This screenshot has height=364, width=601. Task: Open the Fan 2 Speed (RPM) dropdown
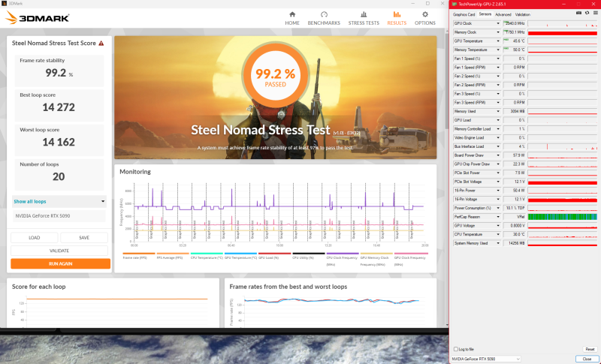(x=498, y=85)
